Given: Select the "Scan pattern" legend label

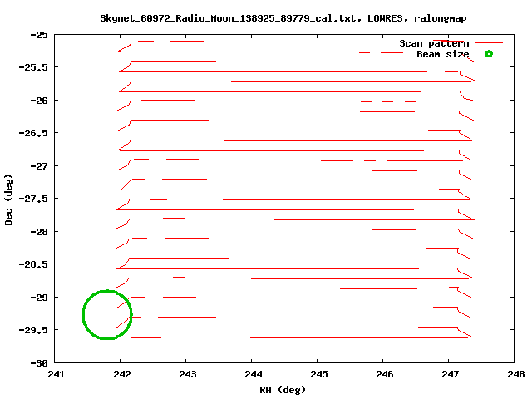Looking at the screenshot, I should point(434,43).
